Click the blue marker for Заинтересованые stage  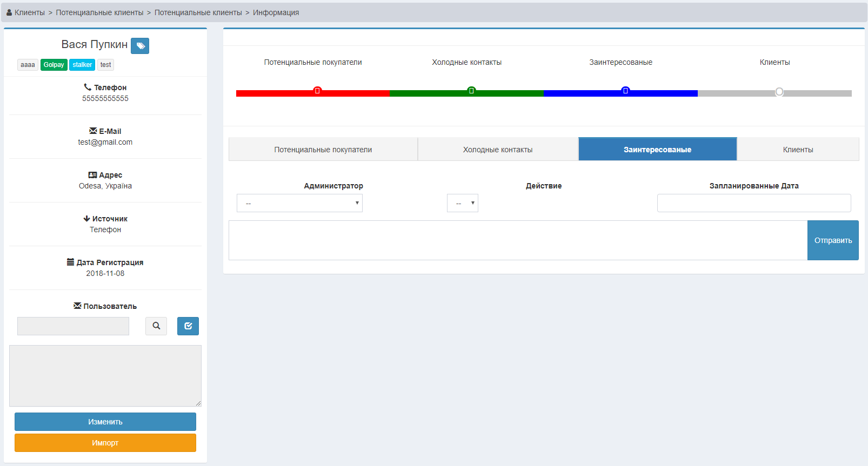pyautogui.click(x=625, y=91)
